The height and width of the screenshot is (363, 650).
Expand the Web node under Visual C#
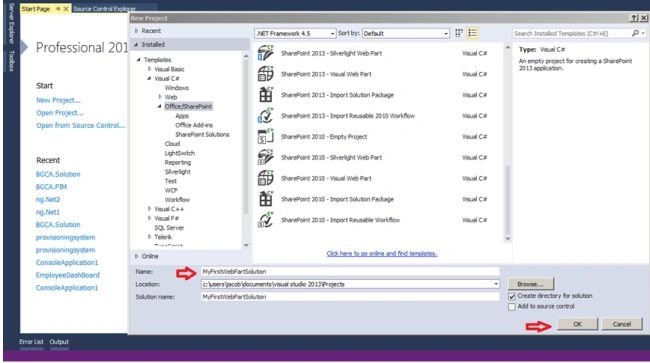point(160,97)
